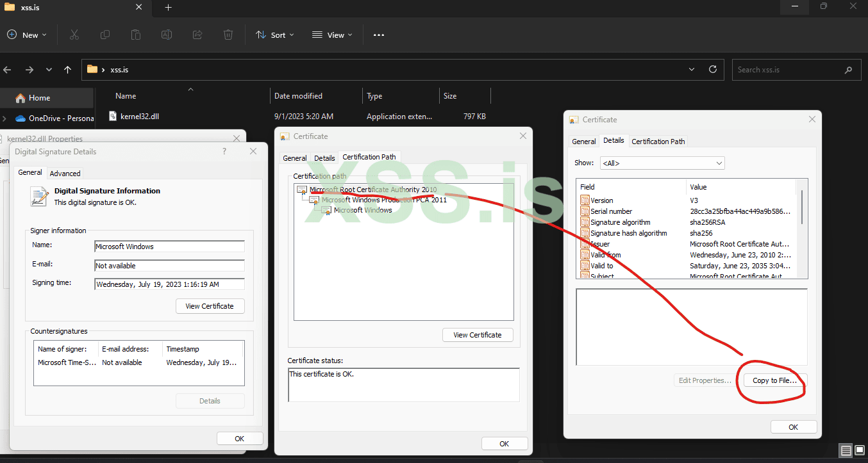868x463 pixels.
Task: Open the See more ellipsis menu
Action: [379, 35]
